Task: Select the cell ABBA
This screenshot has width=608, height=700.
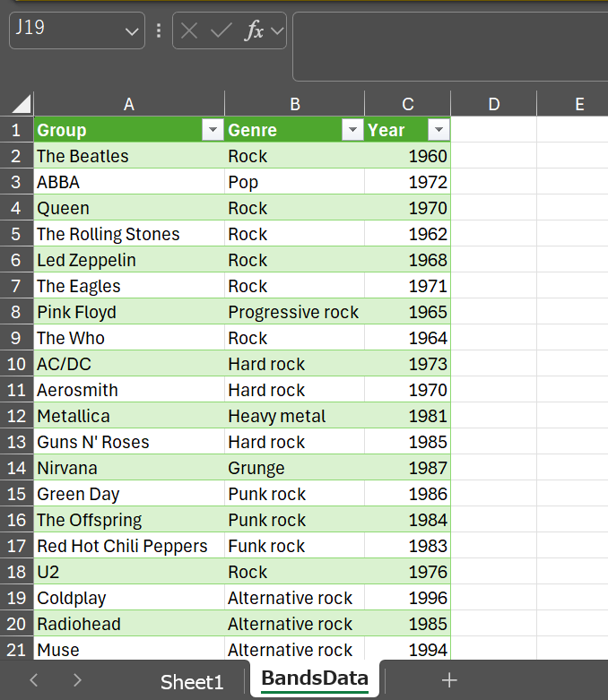Action: click(129, 182)
